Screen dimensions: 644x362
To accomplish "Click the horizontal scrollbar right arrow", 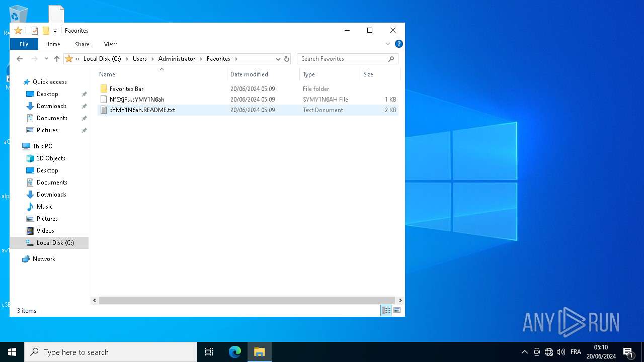I will [x=400, y=301].
